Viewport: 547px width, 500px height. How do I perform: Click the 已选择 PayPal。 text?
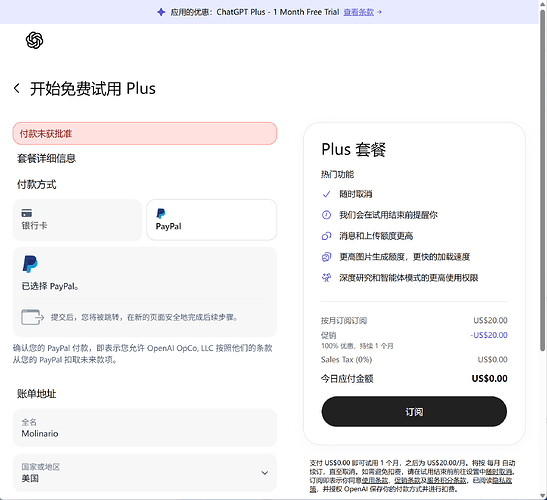coord(50,286)
